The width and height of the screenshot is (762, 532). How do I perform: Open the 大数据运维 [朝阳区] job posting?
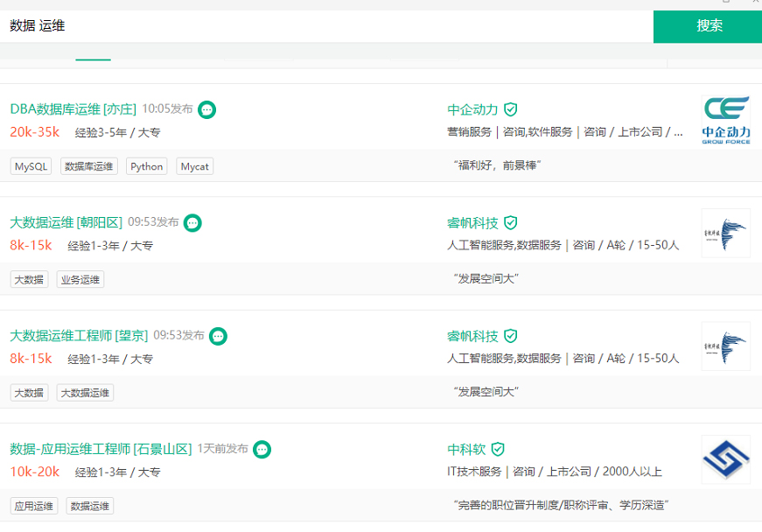coord(66,223)
